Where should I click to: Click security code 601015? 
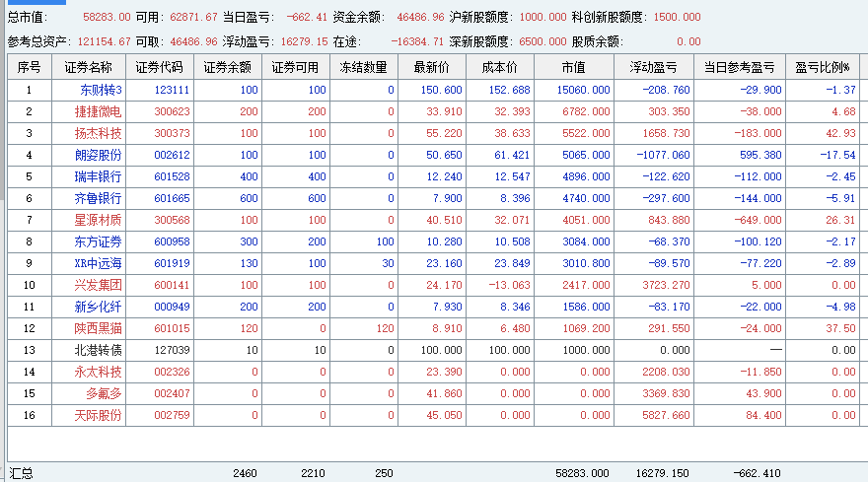pos(172,328)
